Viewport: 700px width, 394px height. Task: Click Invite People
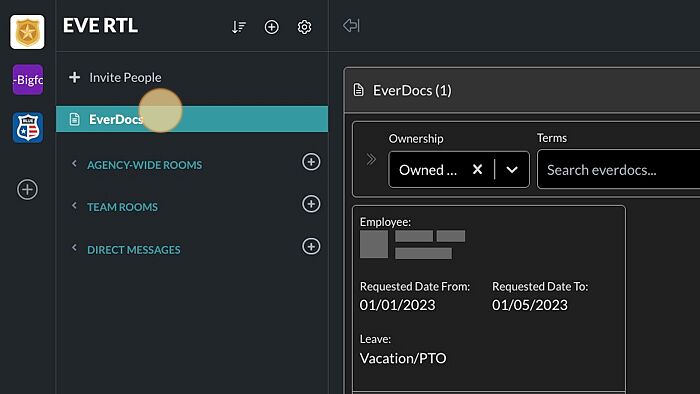(125, 78)
